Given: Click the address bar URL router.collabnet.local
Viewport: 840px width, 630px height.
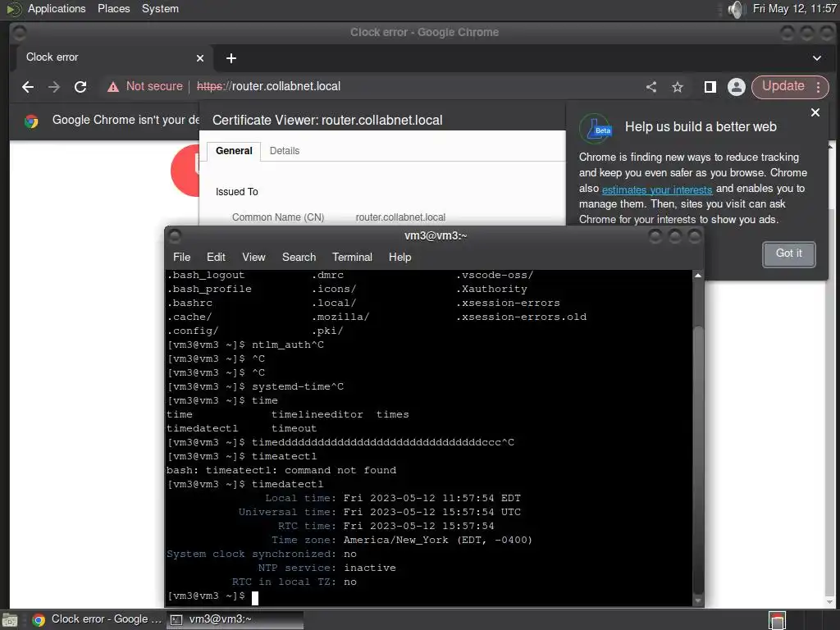Looking at the screenshot, I should (x=268, y=86).
